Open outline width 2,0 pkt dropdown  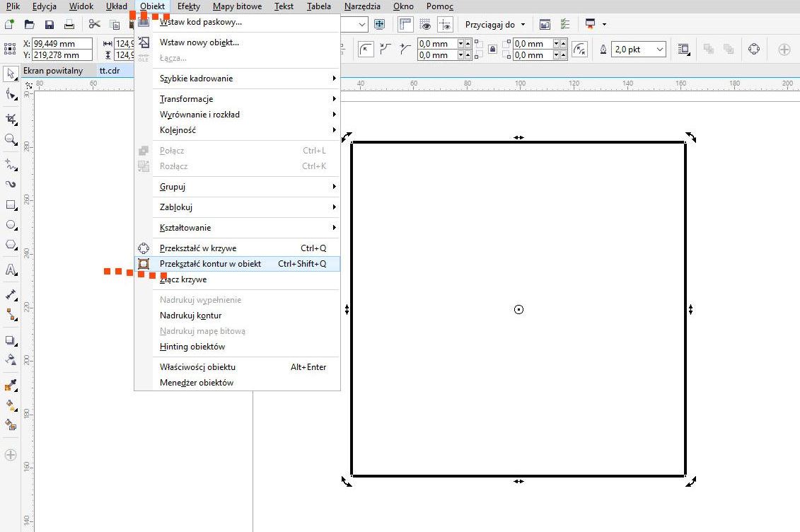point(660,50)
